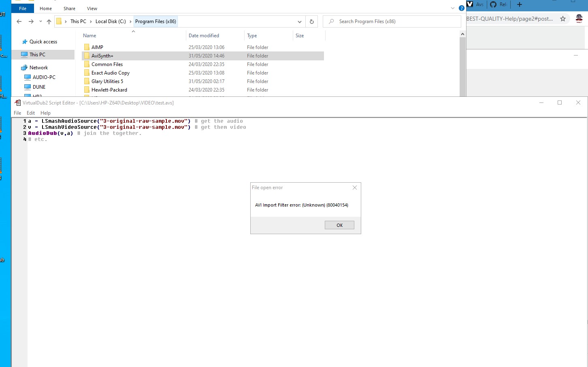This screenshot has width=588, height=367.
Task: Refresh the Program Files (x86) folder
Action: (x=312, y=21)
